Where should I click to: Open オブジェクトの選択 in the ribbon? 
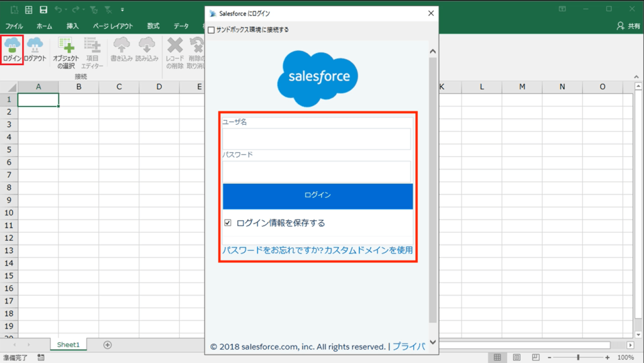tap(66, 52)
